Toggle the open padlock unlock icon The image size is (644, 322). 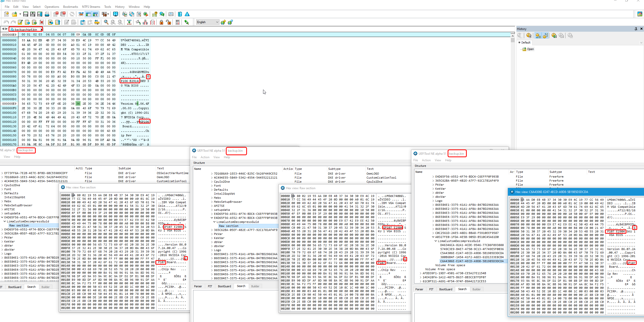pyautogui.click(x=168, y=22)
